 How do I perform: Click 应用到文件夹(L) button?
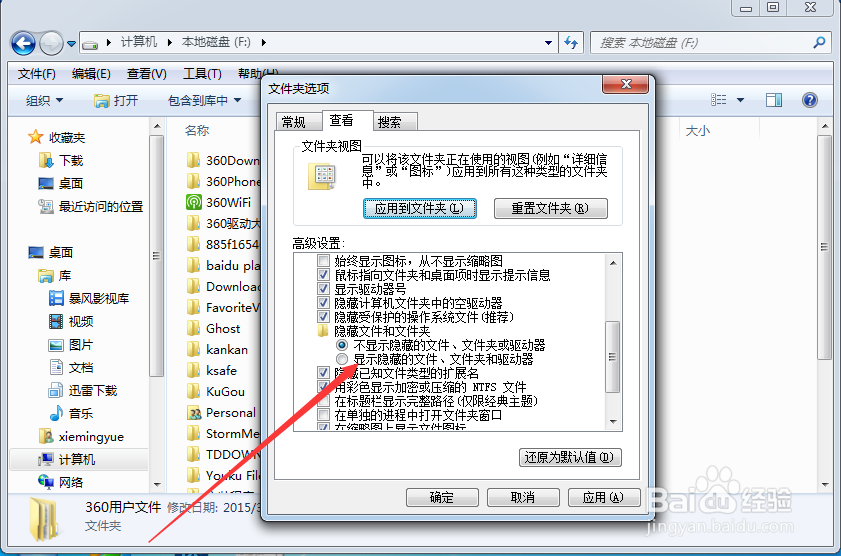pos(419,209)
